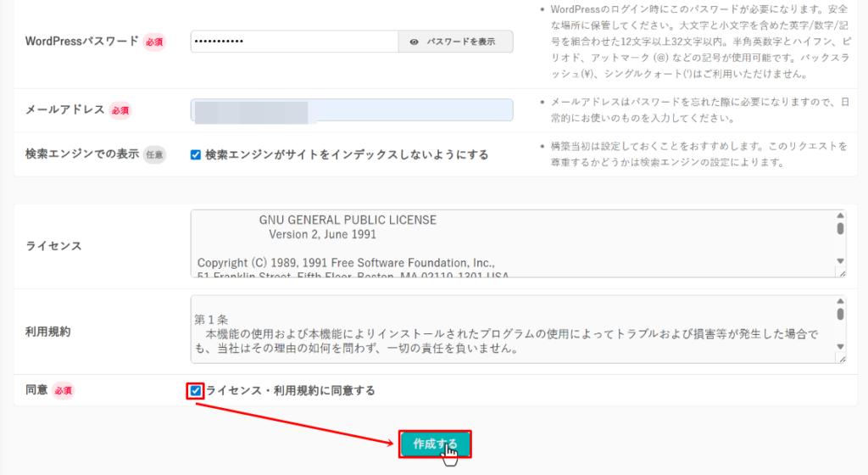Click the メールアドレス input field
868x475 pixels.
click(351, 110)
